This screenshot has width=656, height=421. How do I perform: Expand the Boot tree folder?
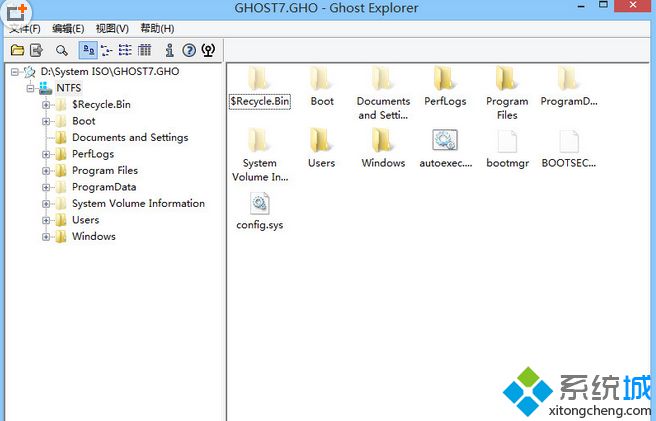46,121
